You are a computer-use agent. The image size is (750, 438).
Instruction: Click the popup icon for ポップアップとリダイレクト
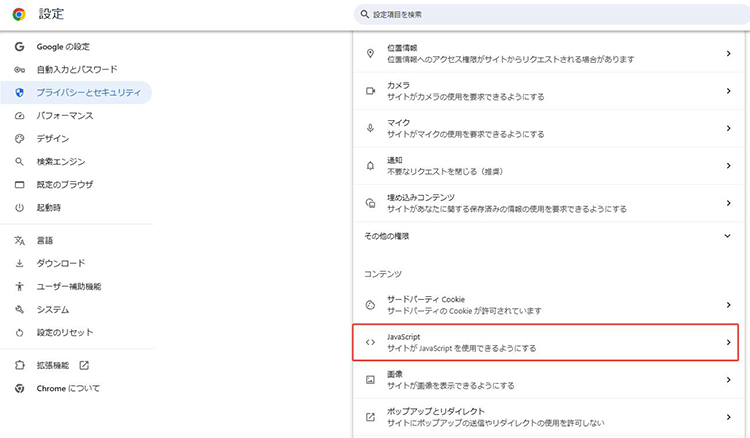[370, 417]
